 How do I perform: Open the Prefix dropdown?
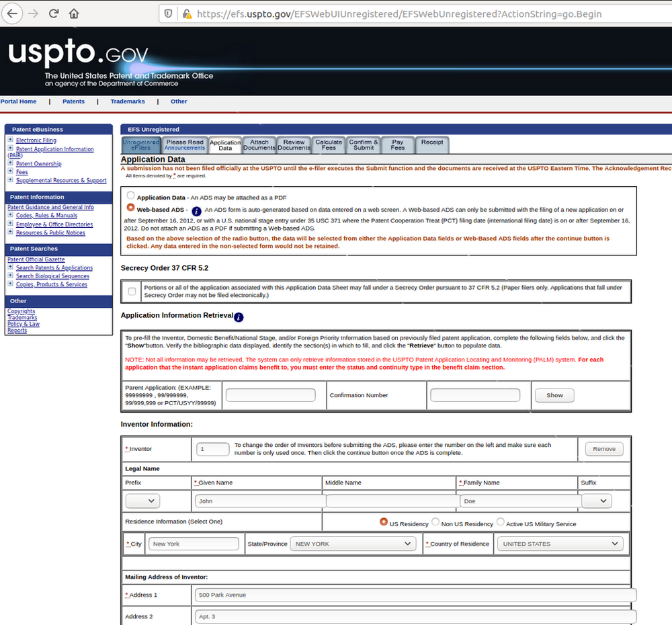click(142, 501)
